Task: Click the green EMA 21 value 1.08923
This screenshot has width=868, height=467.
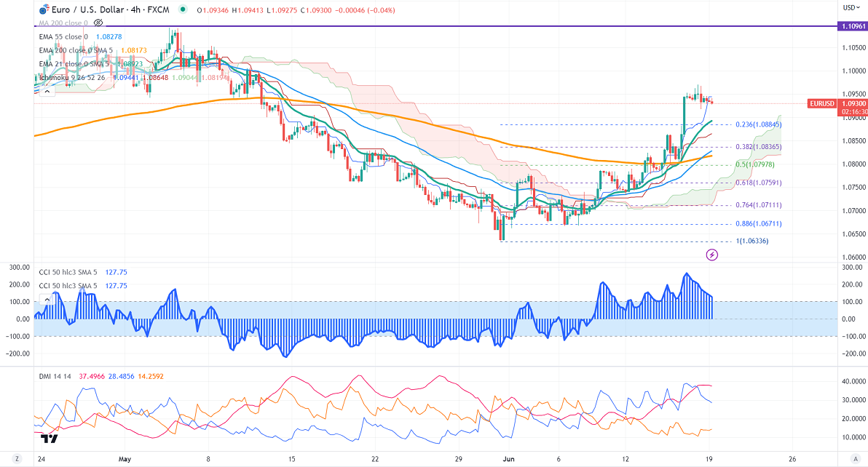Action: tap(130, 64)
